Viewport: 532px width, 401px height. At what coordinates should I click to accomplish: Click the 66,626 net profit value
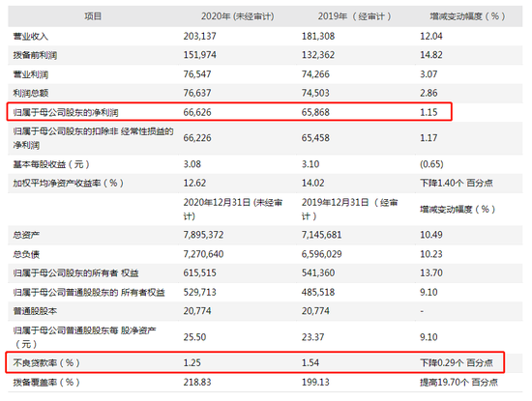click(197, 112)
